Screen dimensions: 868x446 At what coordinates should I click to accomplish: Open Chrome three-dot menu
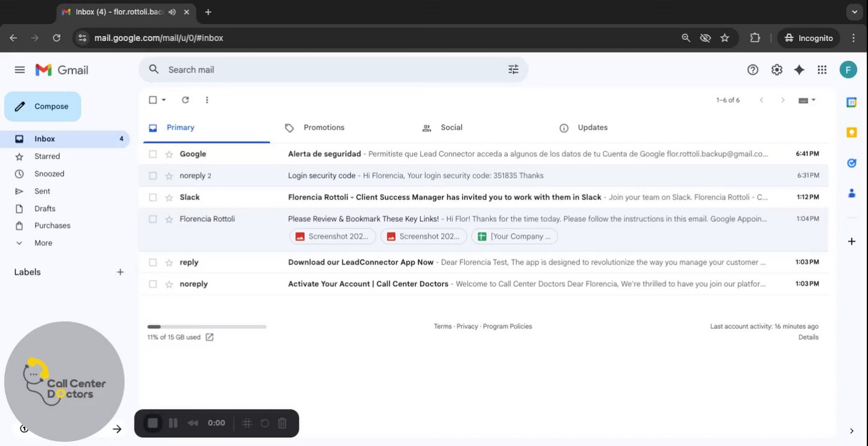tap(854, 38)
